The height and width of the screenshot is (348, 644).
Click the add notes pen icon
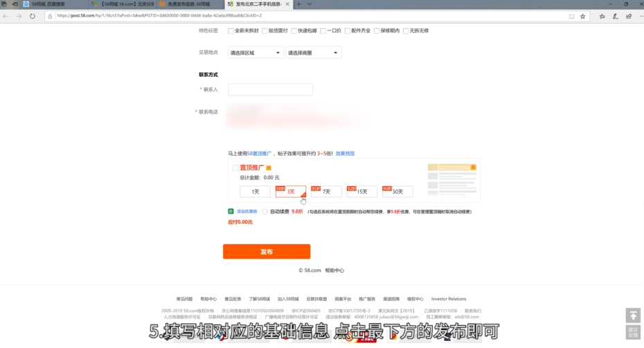(615, 16)
